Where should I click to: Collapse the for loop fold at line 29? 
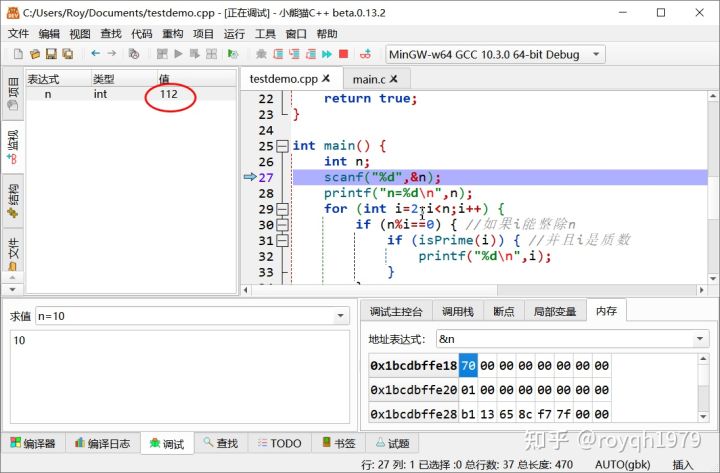pos(282,209)
